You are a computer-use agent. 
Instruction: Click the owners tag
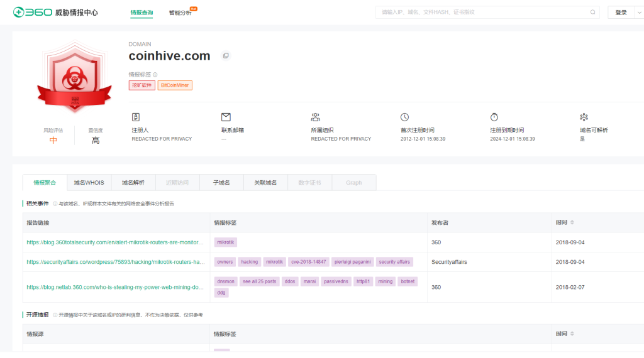(225, 262)
